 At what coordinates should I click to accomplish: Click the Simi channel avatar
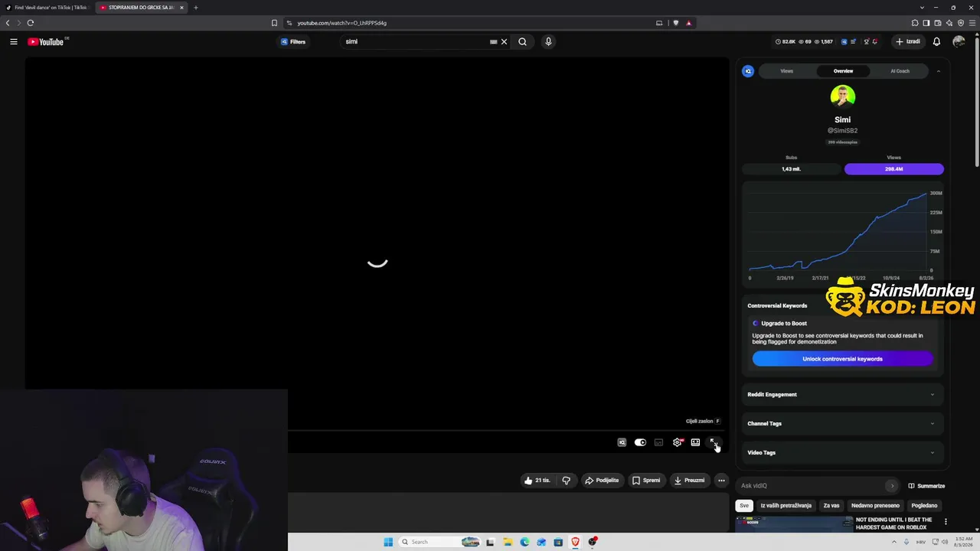(x=842, y=96)
